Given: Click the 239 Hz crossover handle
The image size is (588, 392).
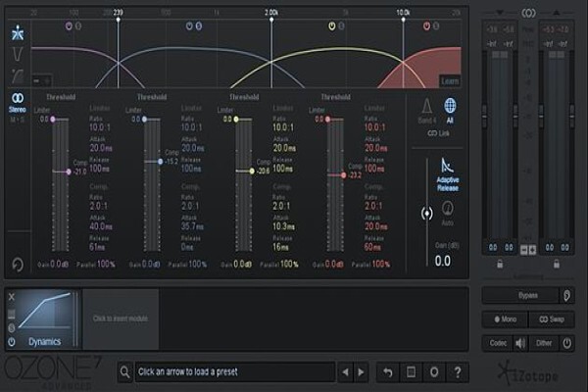Looking at the screenshot, I should coord(119,20).
